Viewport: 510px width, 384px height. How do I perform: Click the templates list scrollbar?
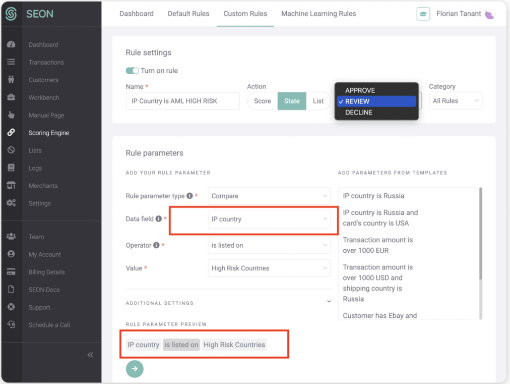point(480,233)
